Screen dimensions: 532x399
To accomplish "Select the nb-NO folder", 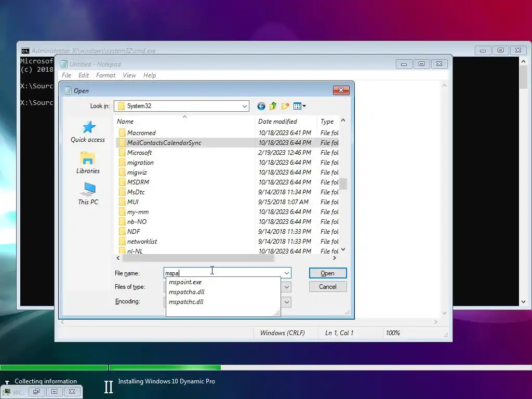I will point(137,222).
